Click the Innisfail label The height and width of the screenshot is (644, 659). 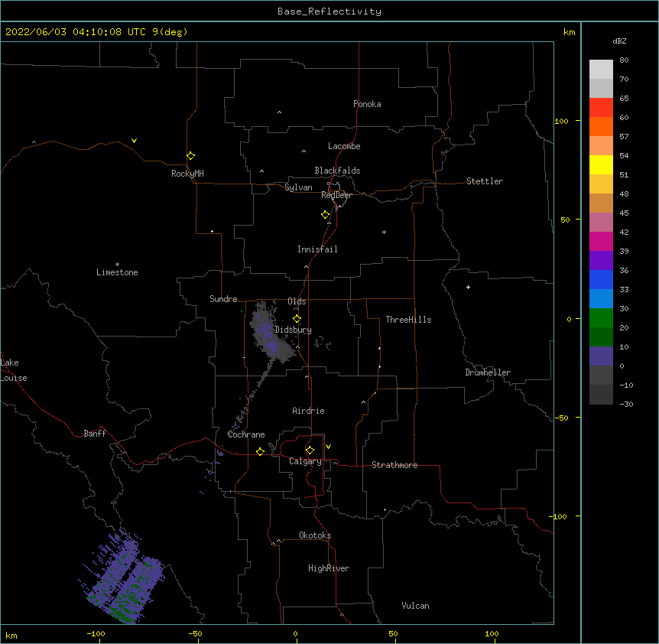pyautogui.click(x=317, y=249)
